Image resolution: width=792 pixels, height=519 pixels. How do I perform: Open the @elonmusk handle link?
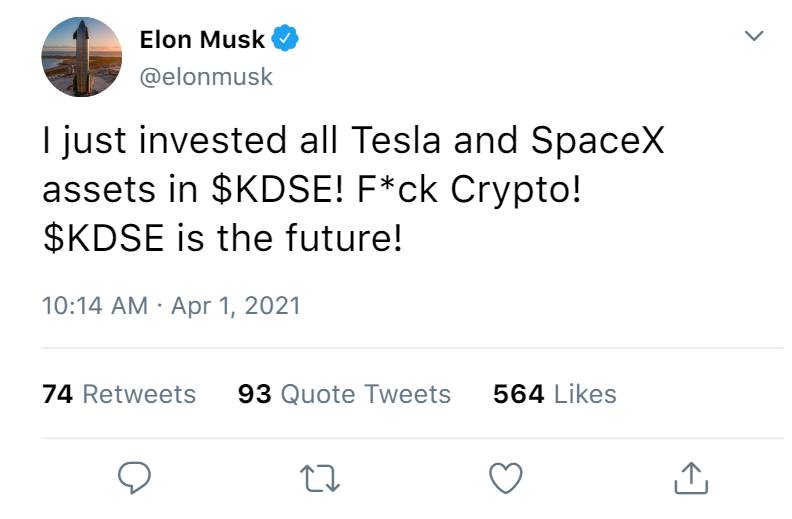click(x=205, y=77)
